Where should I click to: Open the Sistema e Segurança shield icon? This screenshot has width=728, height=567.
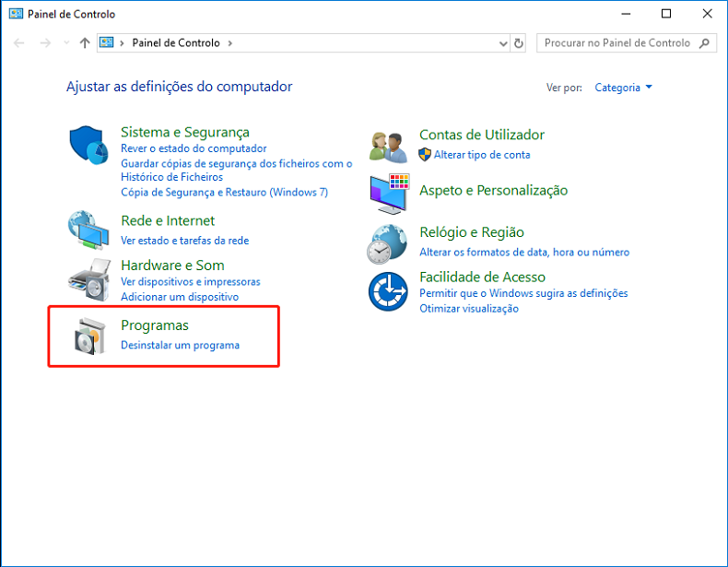(88, 145)
